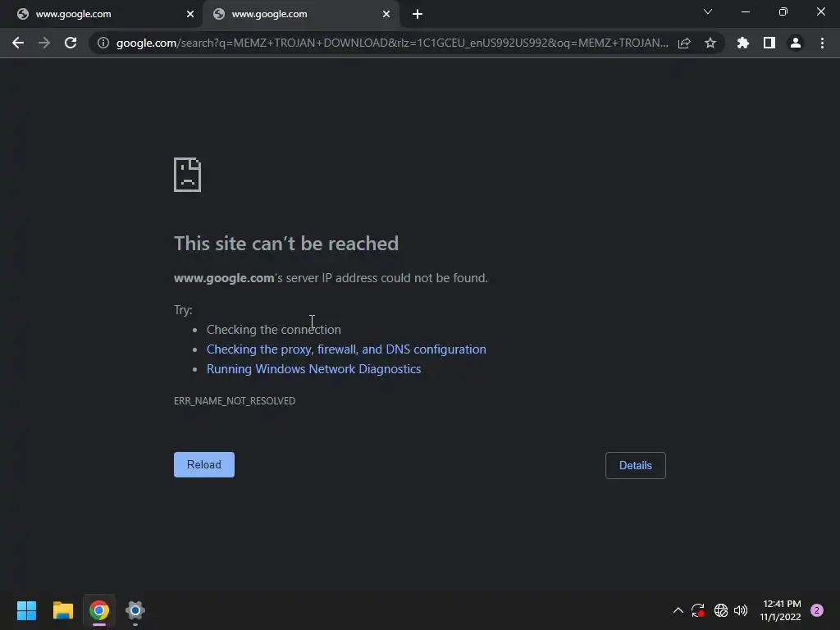Open a new tab with plus button
Viewport: 840px width, 630px height.
[x=418, y=15]
